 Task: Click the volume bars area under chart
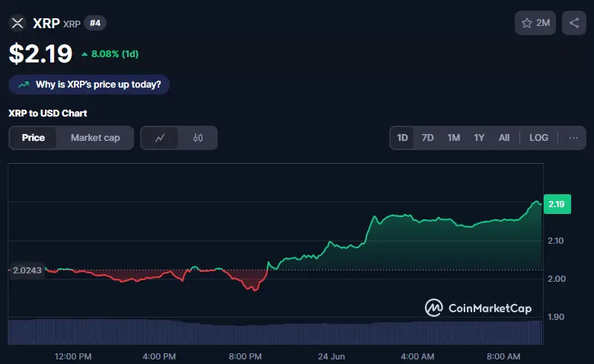click(276, 332)
